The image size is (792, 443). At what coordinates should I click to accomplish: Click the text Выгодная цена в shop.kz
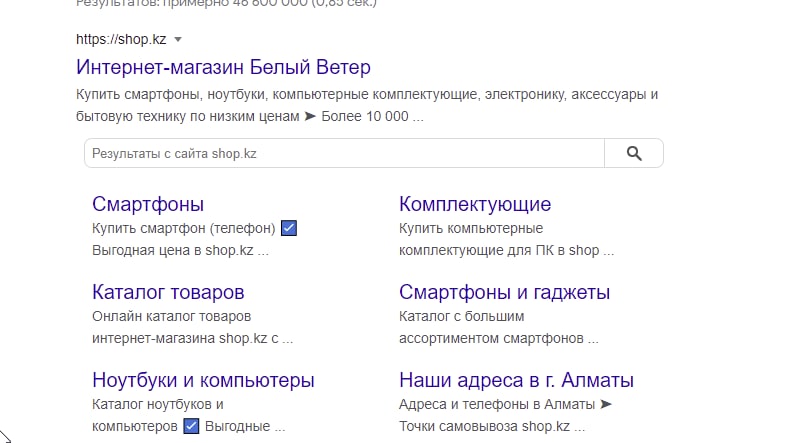coord(173,251)
